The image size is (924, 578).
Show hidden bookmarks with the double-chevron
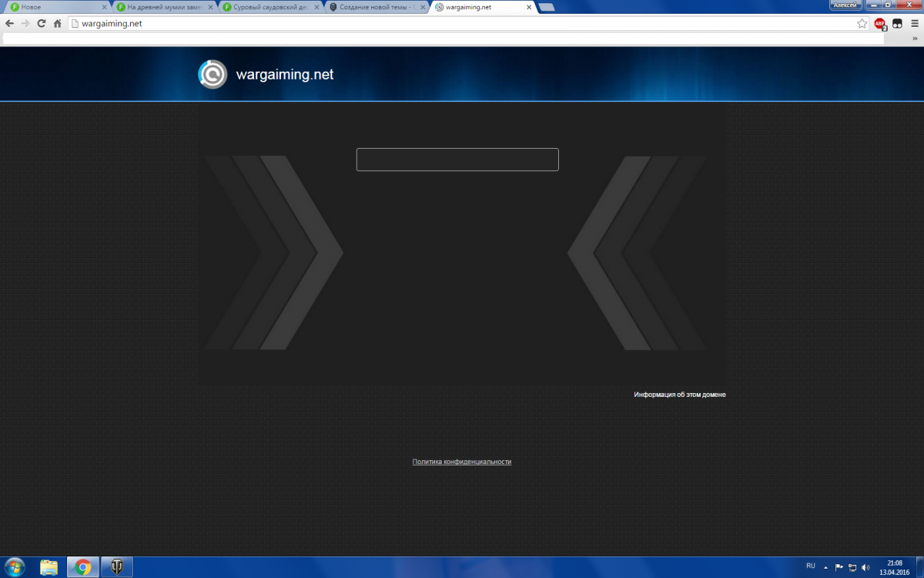915,39
